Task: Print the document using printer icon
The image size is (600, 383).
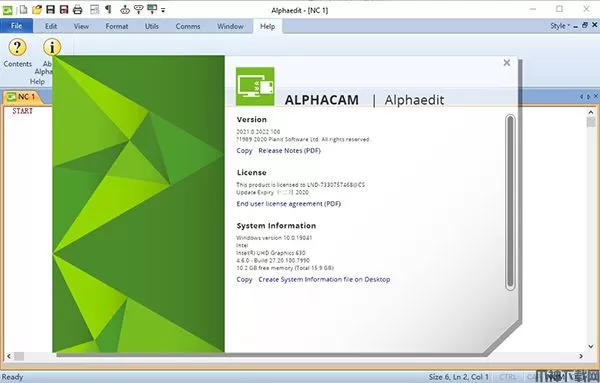Action: 77,10
